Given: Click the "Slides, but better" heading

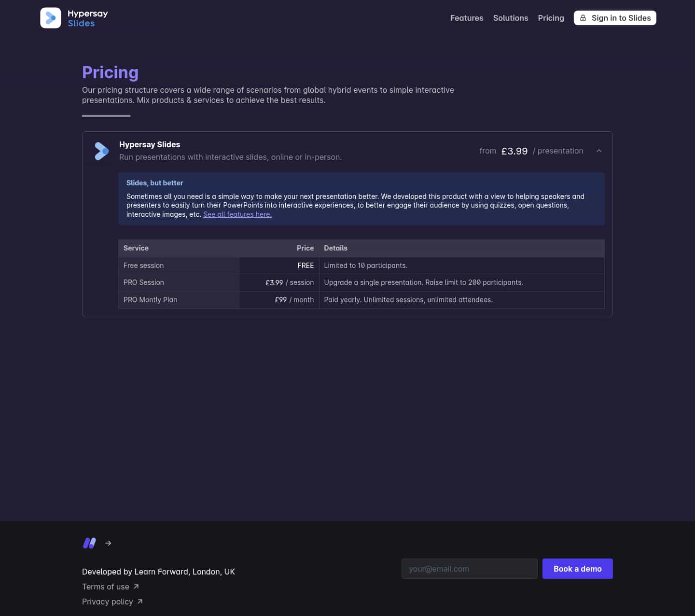Looking at the screenshot, I should [x=155, y=183].
